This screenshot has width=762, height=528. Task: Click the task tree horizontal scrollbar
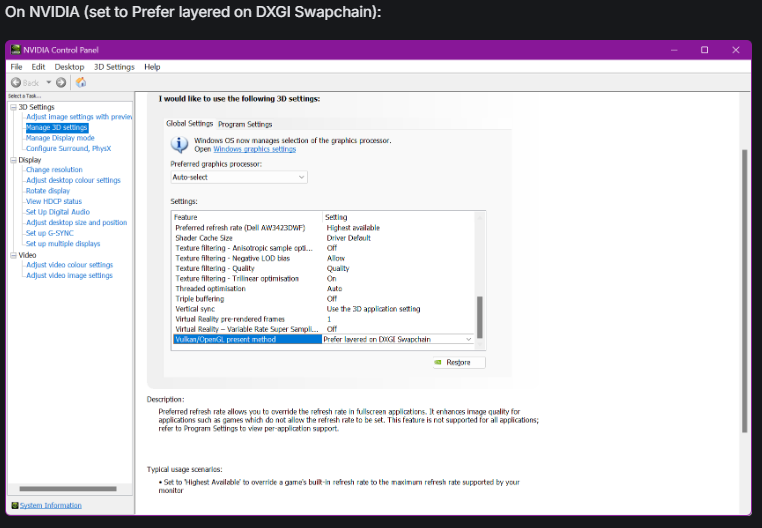[x=68, y=489]
